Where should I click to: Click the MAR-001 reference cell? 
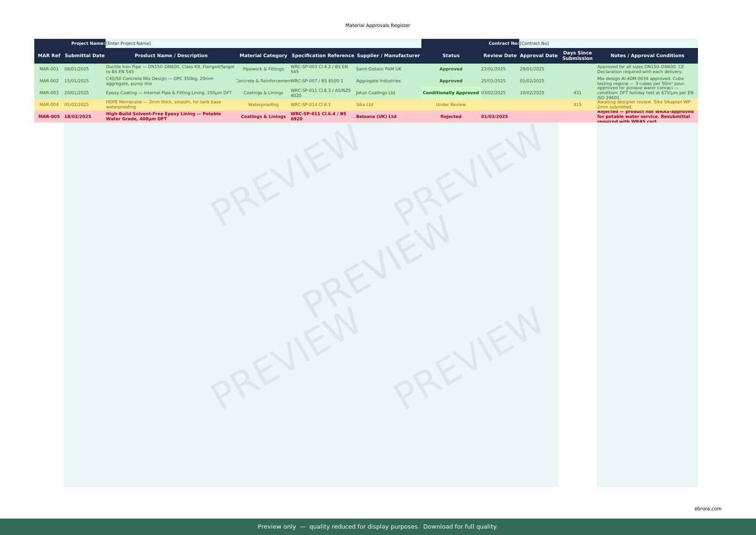pyautogui.click(x=49, y=69)
